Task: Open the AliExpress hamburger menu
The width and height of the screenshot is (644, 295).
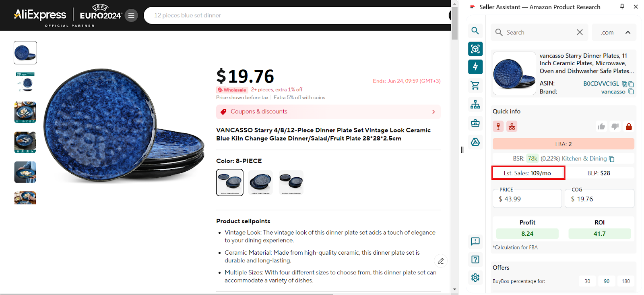Action: tap(131, 15)
